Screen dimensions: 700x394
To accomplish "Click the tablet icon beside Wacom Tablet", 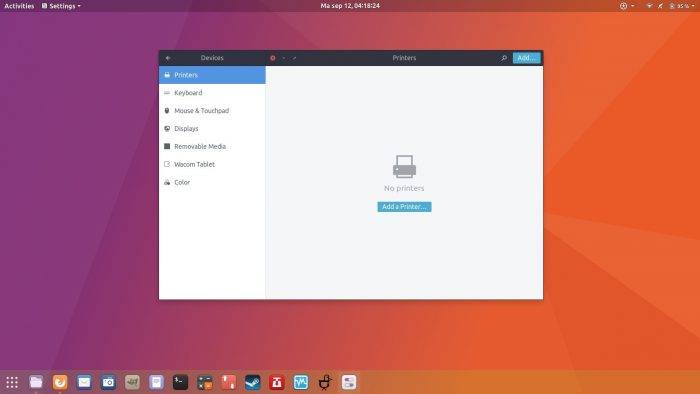I will pos(167,164).
